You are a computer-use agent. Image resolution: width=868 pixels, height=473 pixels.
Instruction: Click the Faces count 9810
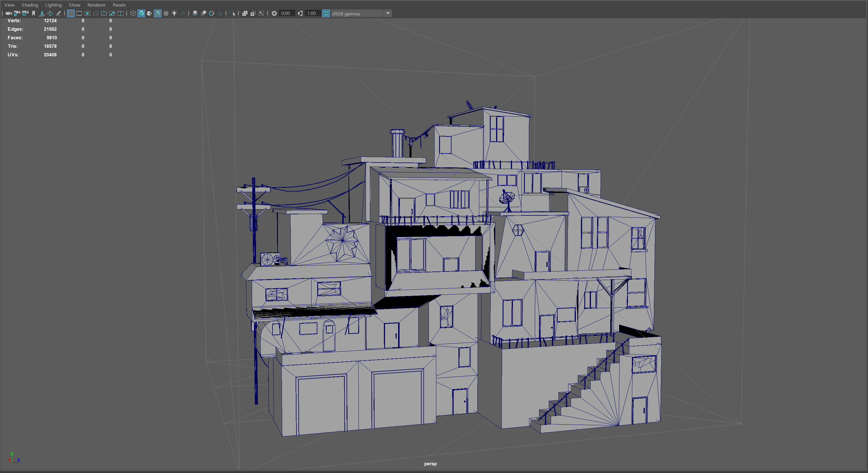[x=52, y=38]
